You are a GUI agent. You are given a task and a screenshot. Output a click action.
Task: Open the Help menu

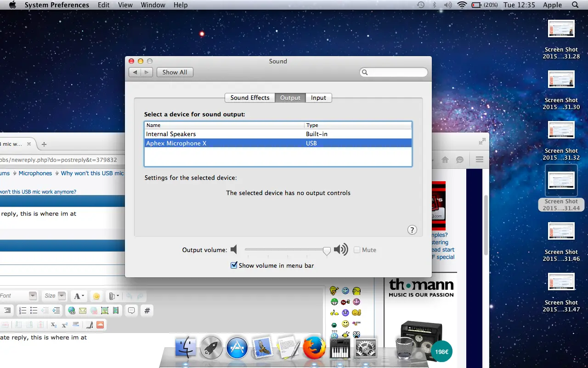[181, 5]
